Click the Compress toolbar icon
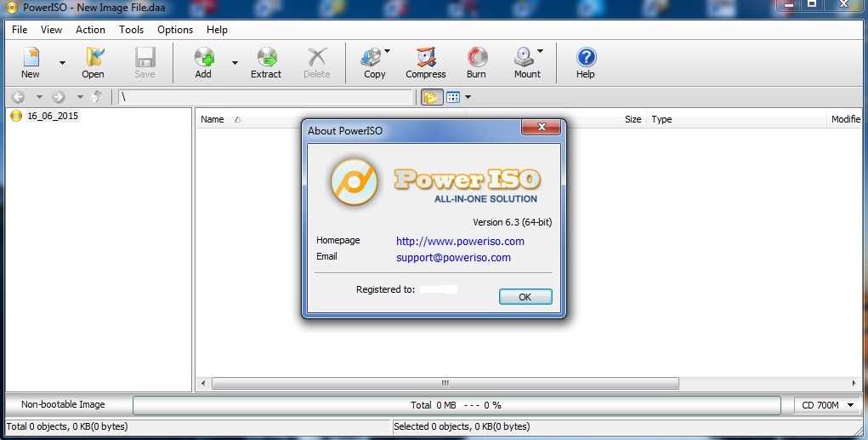 click(426, 63)
